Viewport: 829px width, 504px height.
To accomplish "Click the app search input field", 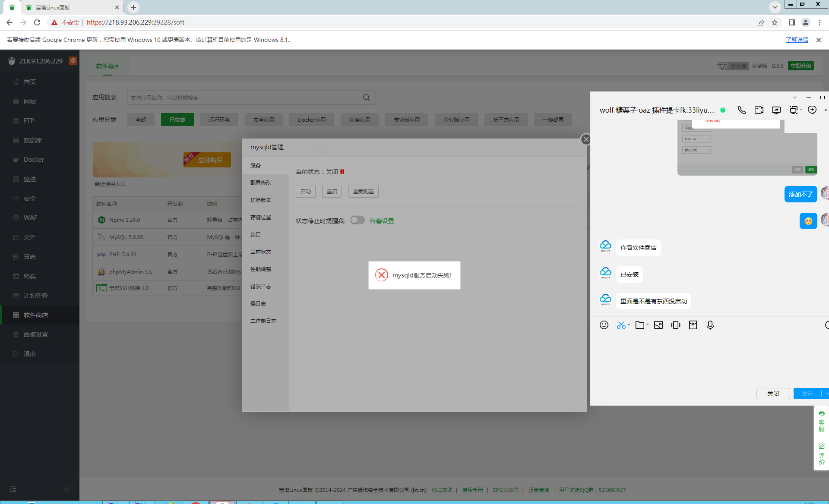I will [x=251, y=98].
